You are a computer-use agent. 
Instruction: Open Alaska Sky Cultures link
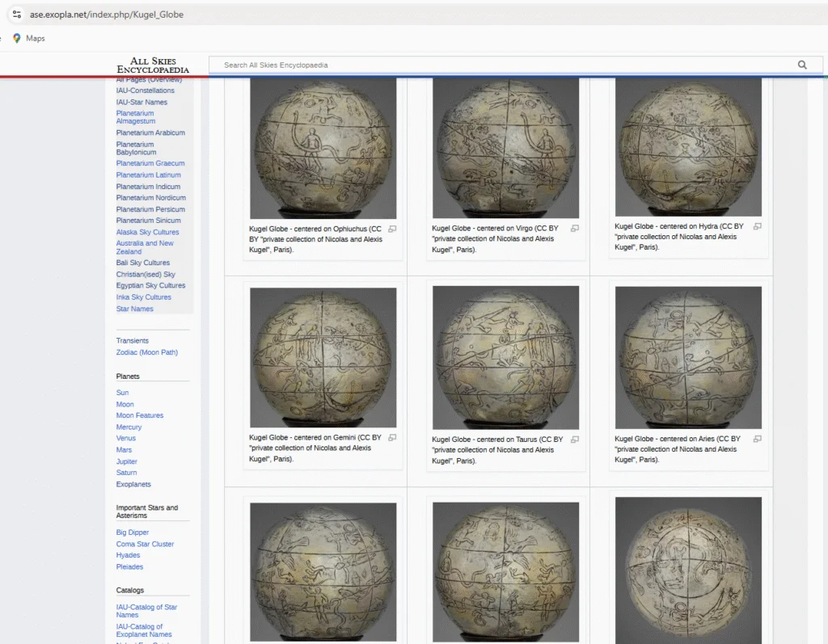click(x=147, y=232)
